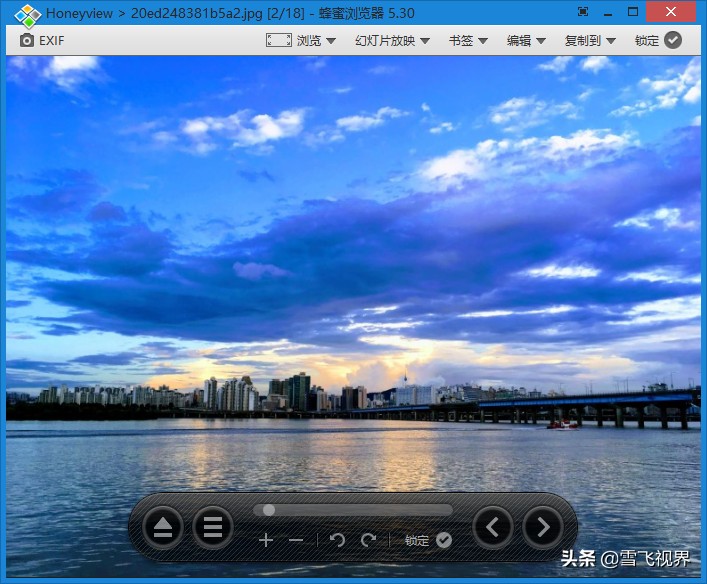Rotate image clockwise
This screenshot has width=707, height=584.
point(368,540)
